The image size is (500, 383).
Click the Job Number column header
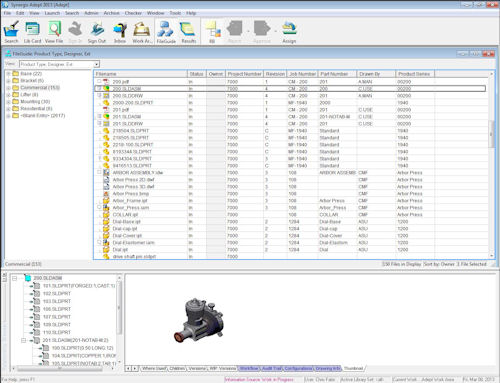click(x=302, y=74)
